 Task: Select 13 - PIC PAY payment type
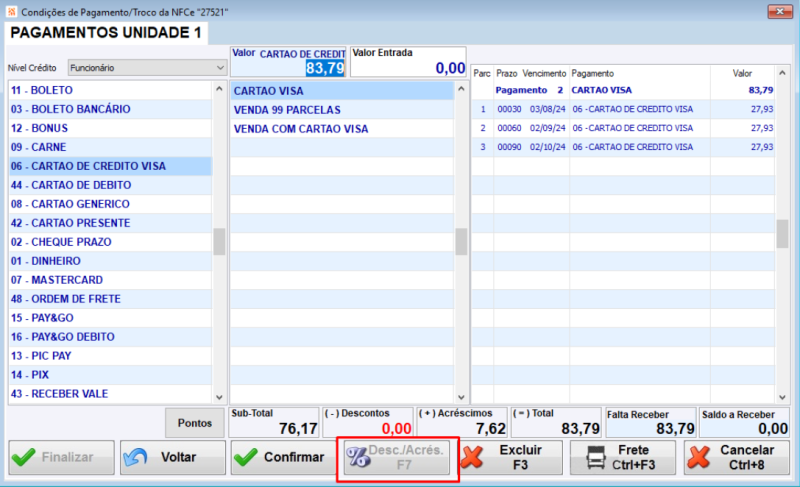click(110, 356)
